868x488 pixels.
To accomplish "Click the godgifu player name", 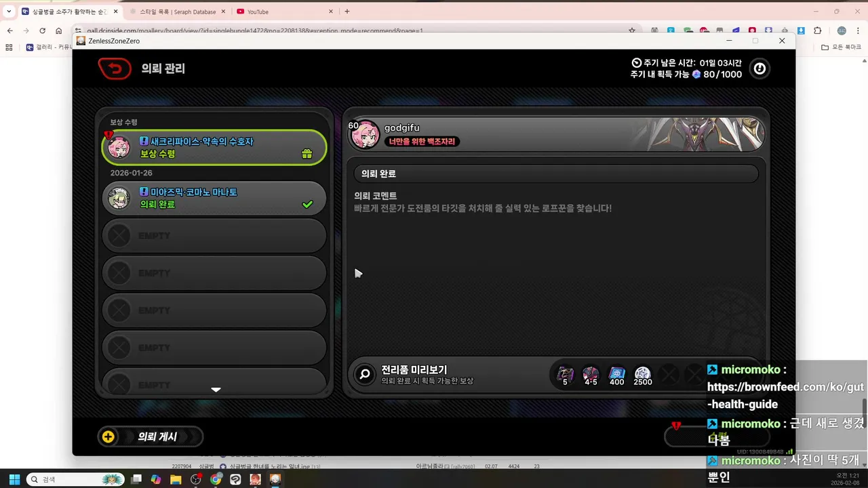I will click(401, 128).
